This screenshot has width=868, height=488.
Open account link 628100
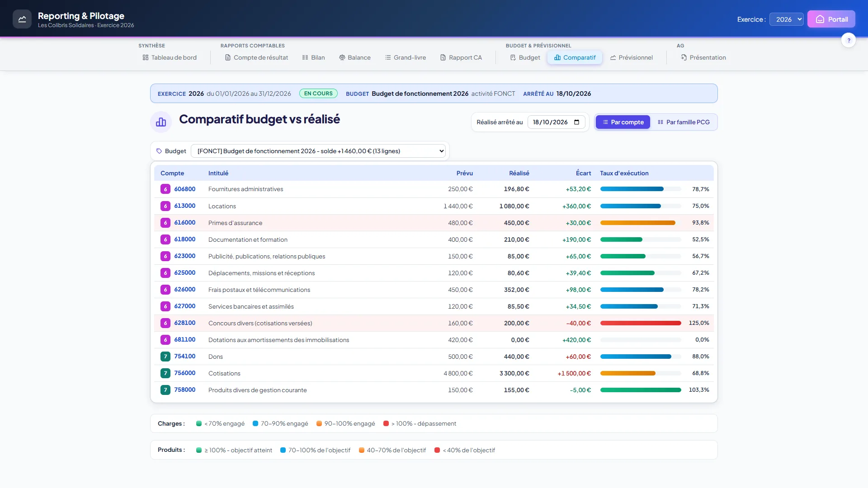[185, 323]
